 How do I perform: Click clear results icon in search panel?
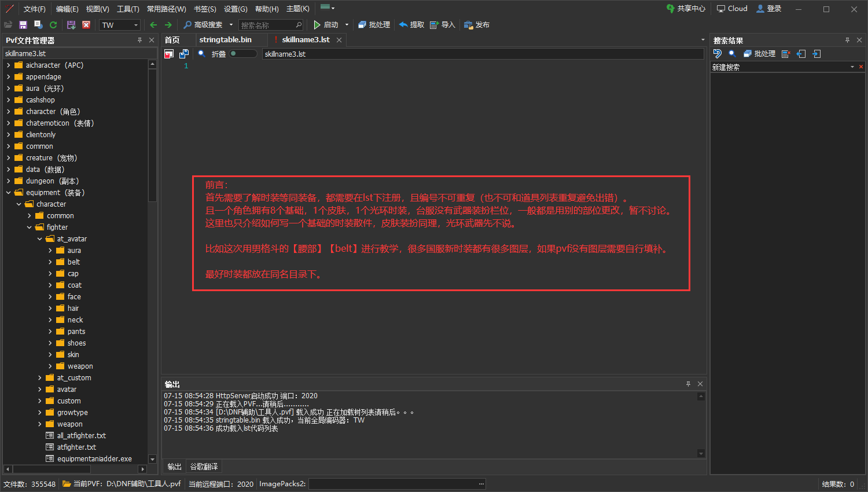tap(786, 54)
